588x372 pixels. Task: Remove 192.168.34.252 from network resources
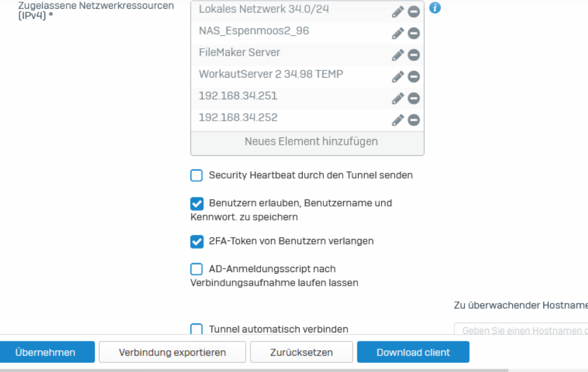(x=414, y=120)
